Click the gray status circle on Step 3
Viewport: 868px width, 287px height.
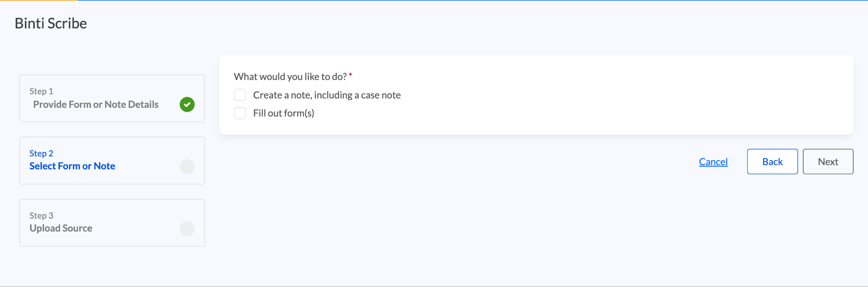187,229
